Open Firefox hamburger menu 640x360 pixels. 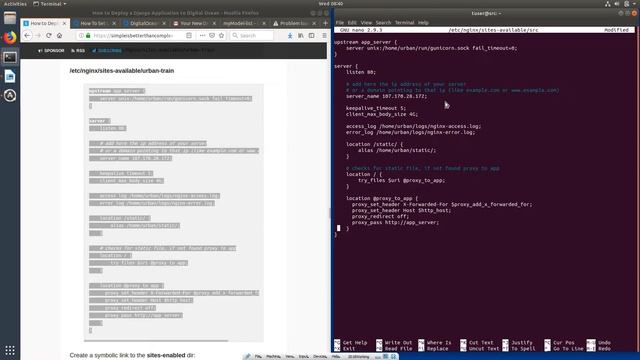coord(324,36)
